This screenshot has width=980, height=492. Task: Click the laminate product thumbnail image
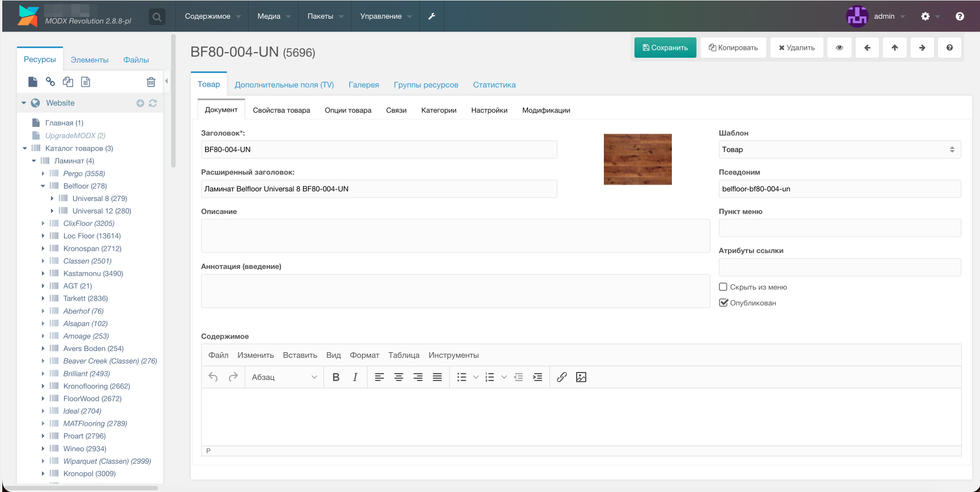click(637, 159)
